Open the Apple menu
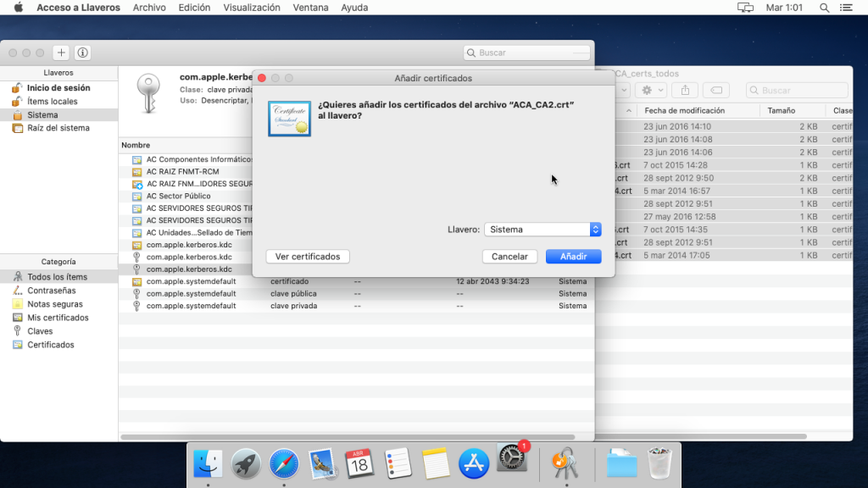Screen dimensions: 868x488 [x=19, y=8]
